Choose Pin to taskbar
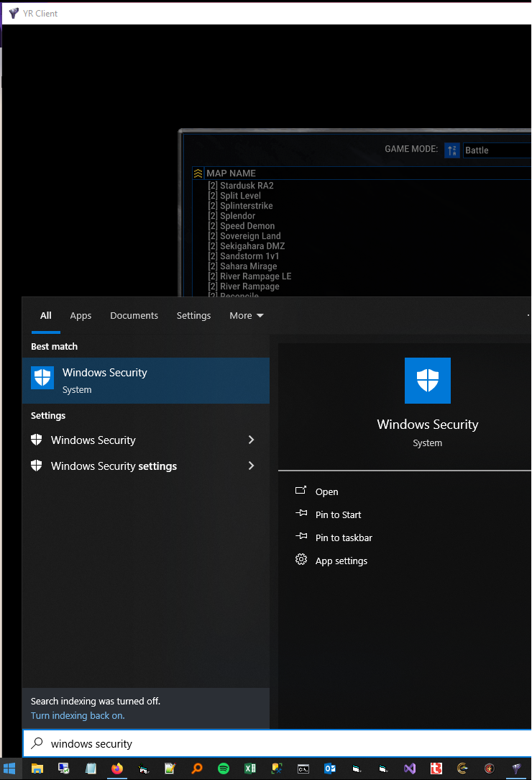532x780 pixels. [x=344, y=538]
